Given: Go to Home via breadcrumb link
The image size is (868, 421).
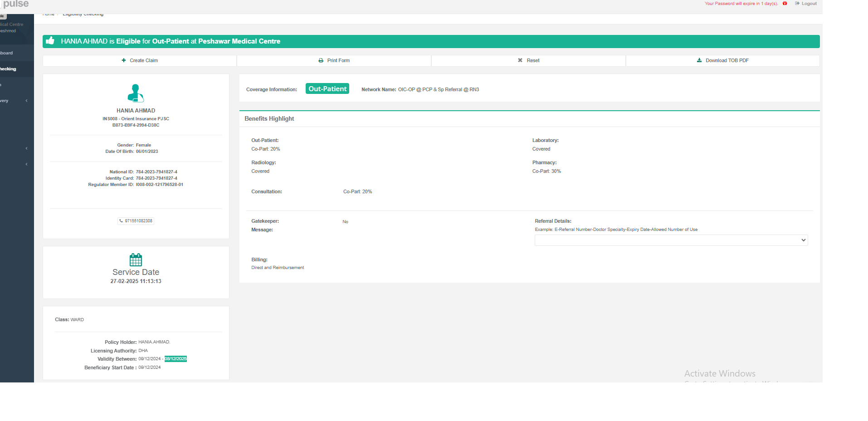Looking at the screenshot, I should 49,15.
